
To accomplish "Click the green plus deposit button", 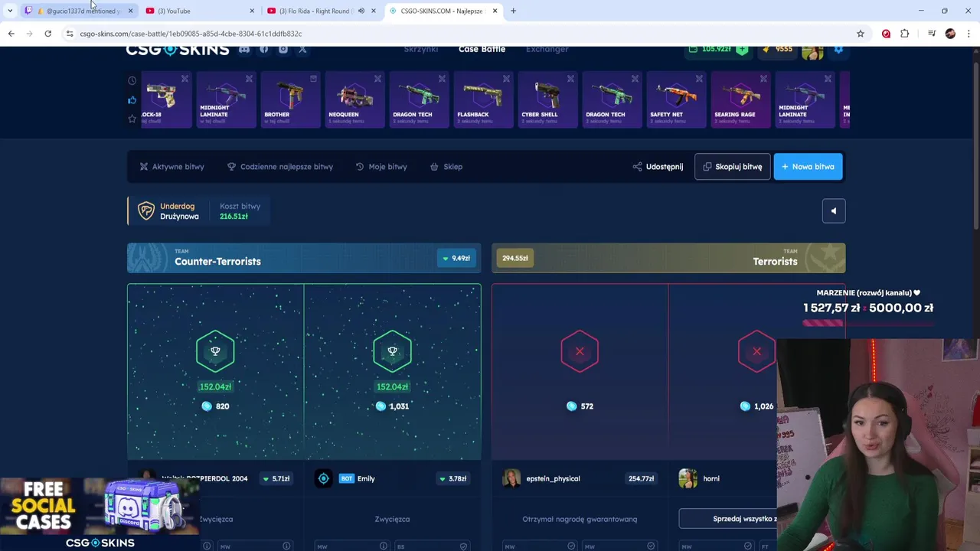I will pos(742,50).
